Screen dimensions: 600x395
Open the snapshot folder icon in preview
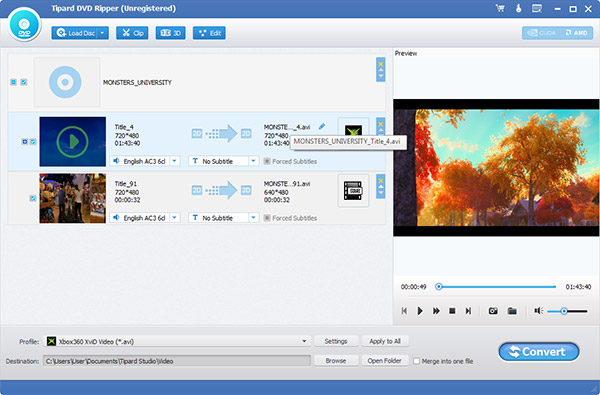point(512,311)
